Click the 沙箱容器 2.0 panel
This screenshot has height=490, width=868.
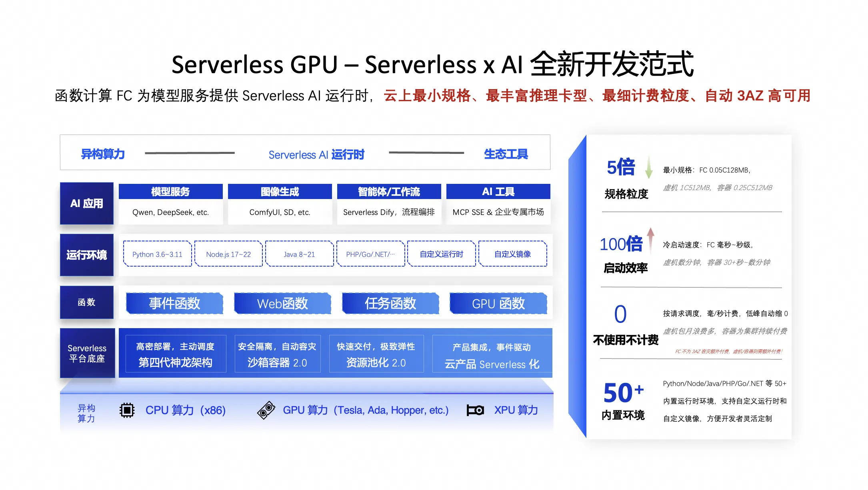pyautogui.click(x=277, y=355)
